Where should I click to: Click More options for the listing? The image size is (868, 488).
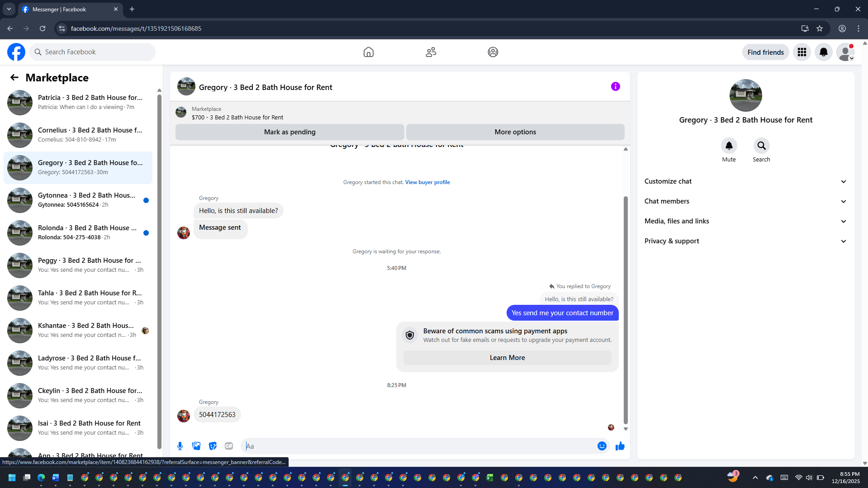515,132
